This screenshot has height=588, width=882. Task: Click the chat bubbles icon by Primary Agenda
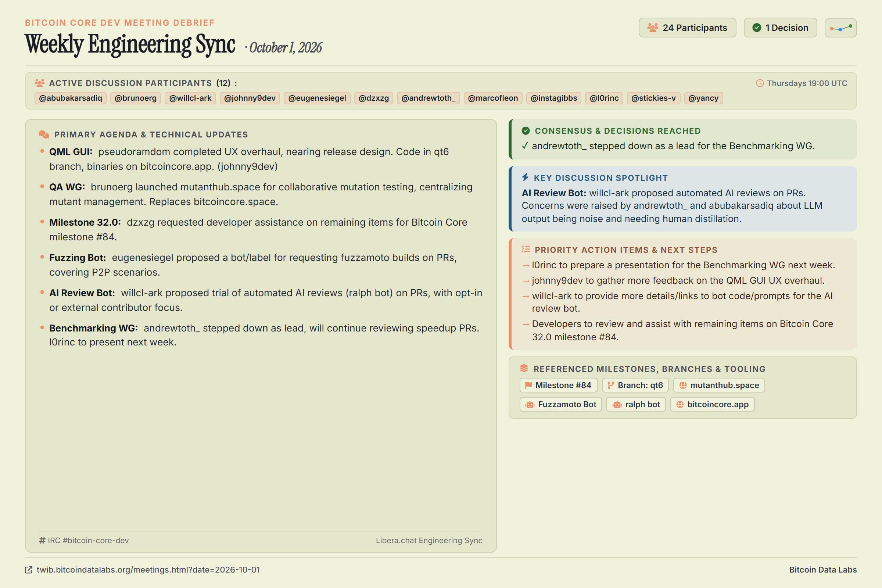tap(44, 135)
